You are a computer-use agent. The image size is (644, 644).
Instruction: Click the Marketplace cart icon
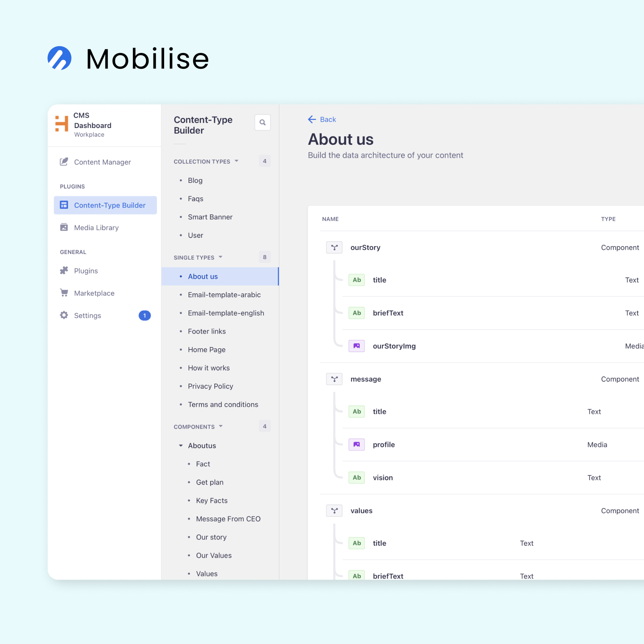click(64, 293)
